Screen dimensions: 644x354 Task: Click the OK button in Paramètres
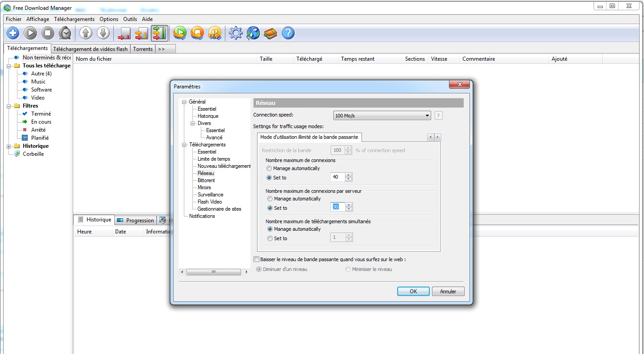click(x=413, y=291)
